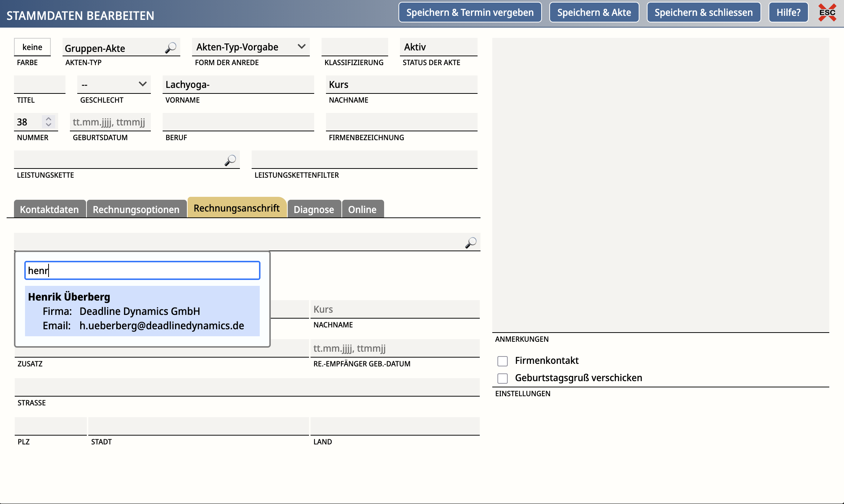
Task: Click the Speichern & Akte button
Action: tap(594, 13)
